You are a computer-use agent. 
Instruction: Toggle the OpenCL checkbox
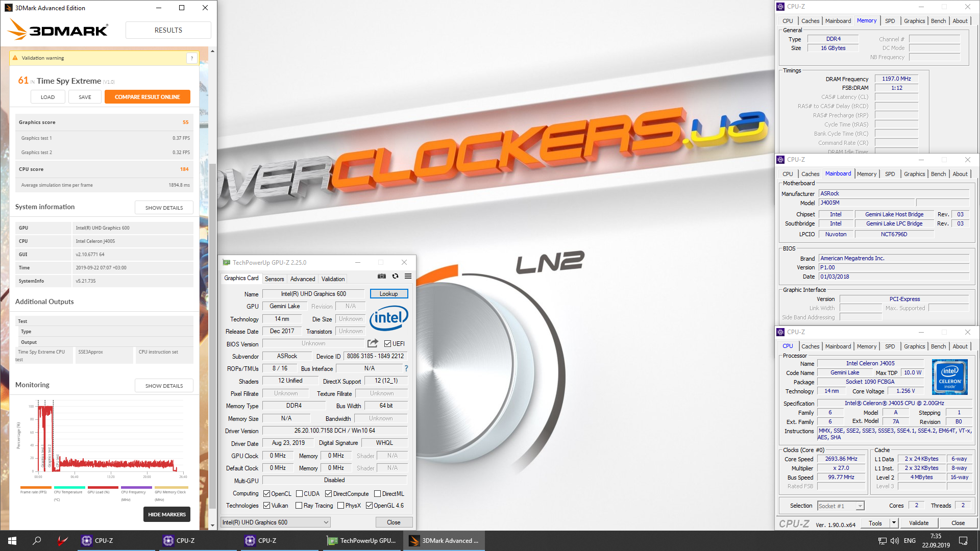[x=266, y=493]
